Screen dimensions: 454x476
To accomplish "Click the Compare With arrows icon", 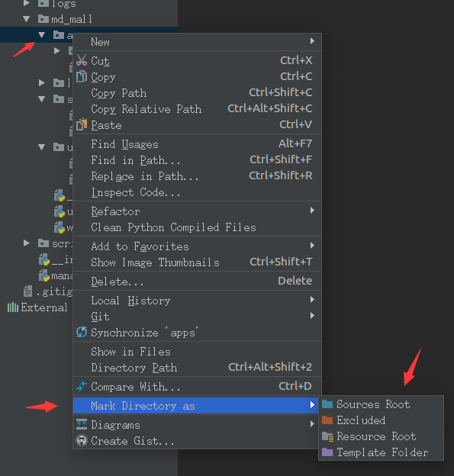I will (82, 386).
